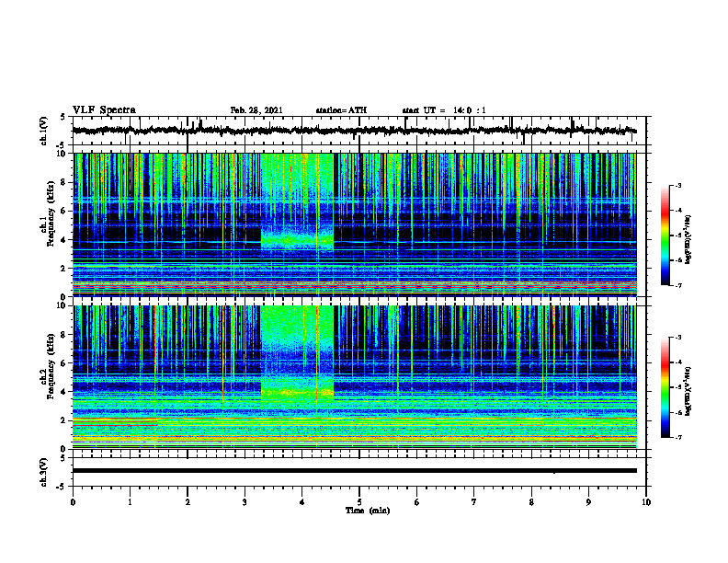The width and height of the screenshot is (728, 563).
Task: Click the ch.2 spectrogram color bar
Action: click(665, 387)
